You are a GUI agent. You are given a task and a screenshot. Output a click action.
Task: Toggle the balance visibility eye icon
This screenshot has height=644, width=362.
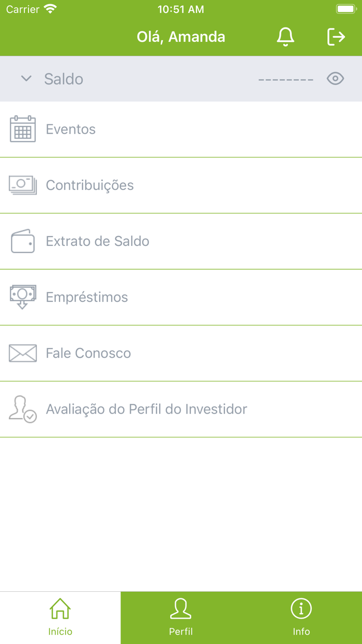pos(335,79)
